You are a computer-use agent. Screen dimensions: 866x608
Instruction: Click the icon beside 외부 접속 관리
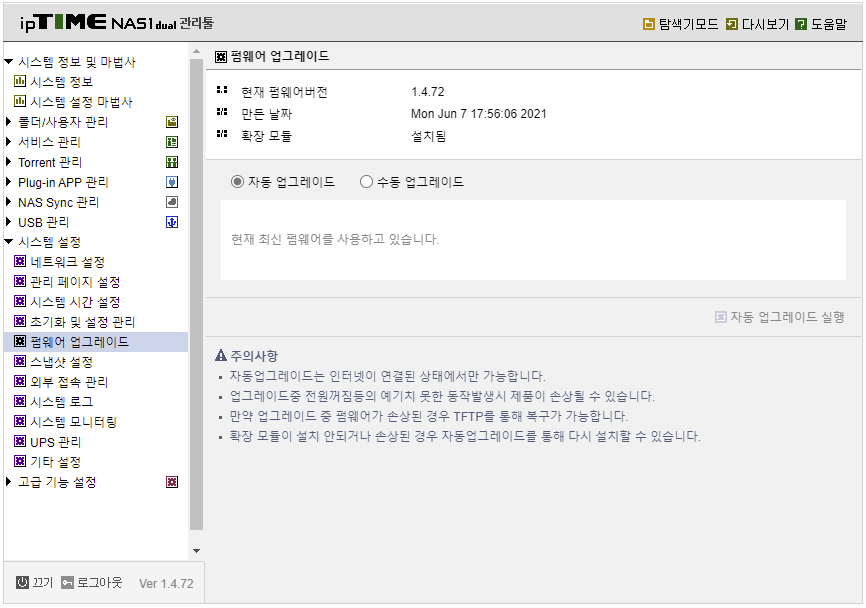[20, 382]
